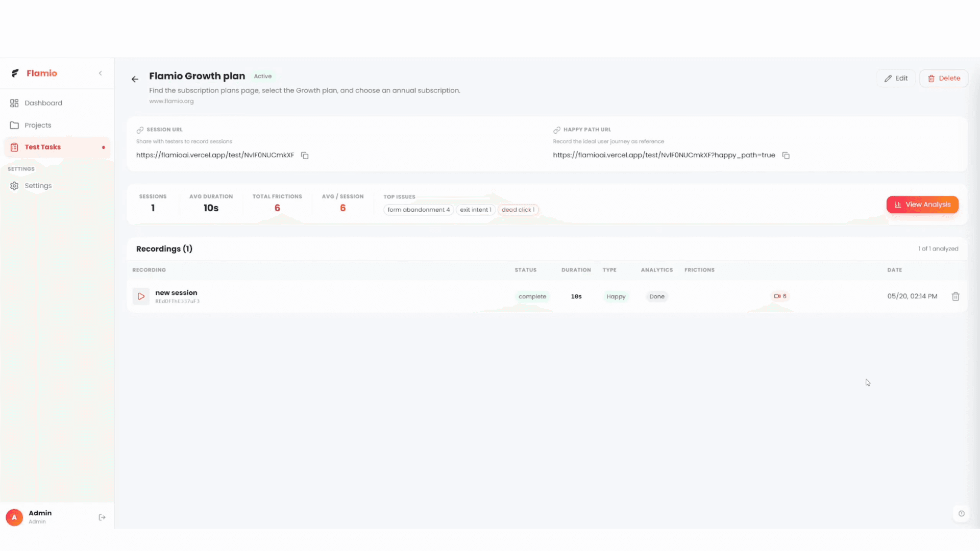This screenshot has width=980, height=551.
Task: Click the Admin avatar
Action: tap(14, 517)
